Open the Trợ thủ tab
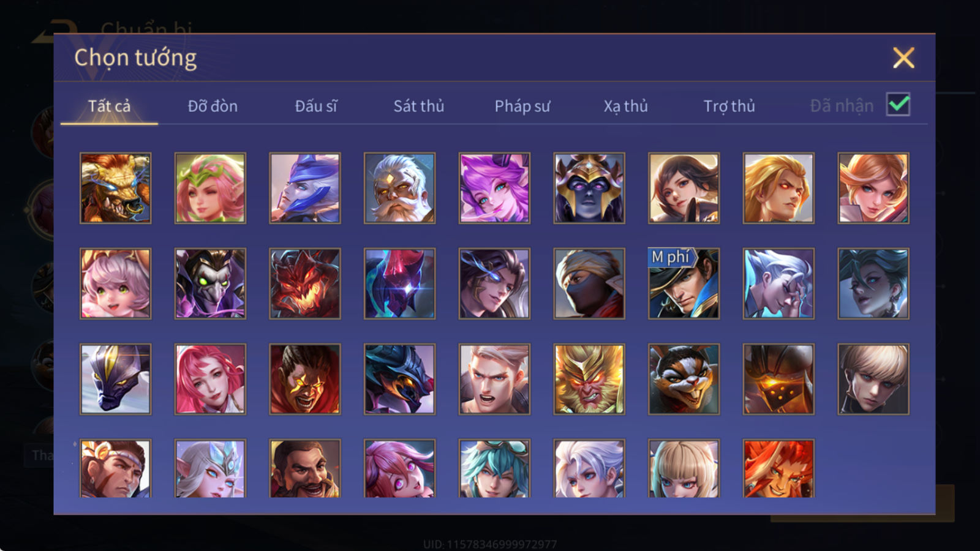The height and width of the screenshot is (551, 980). point(729,106)
